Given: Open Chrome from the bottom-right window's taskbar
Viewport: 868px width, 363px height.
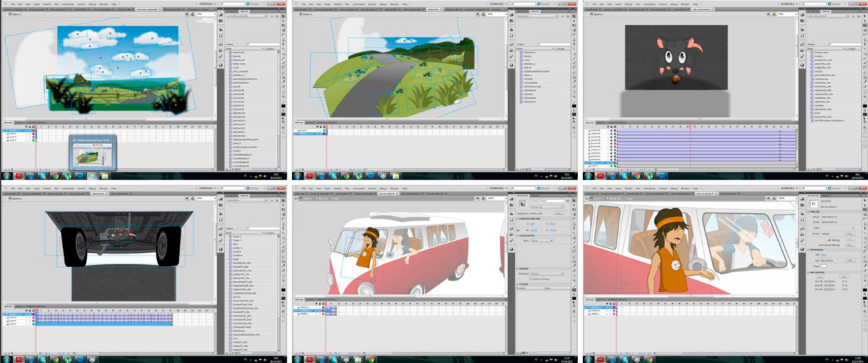Looking at the screenshot, I should [649, 359].
